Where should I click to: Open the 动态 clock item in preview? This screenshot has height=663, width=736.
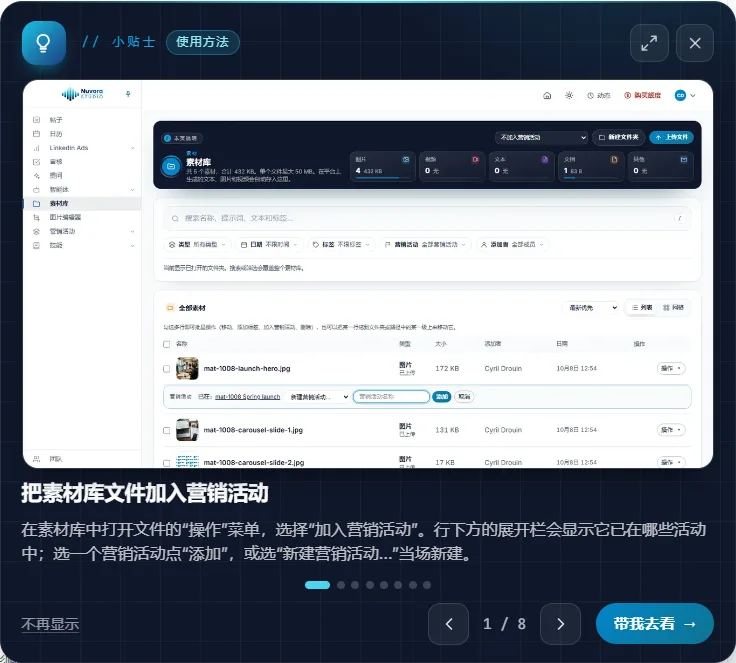pos(598,95)
